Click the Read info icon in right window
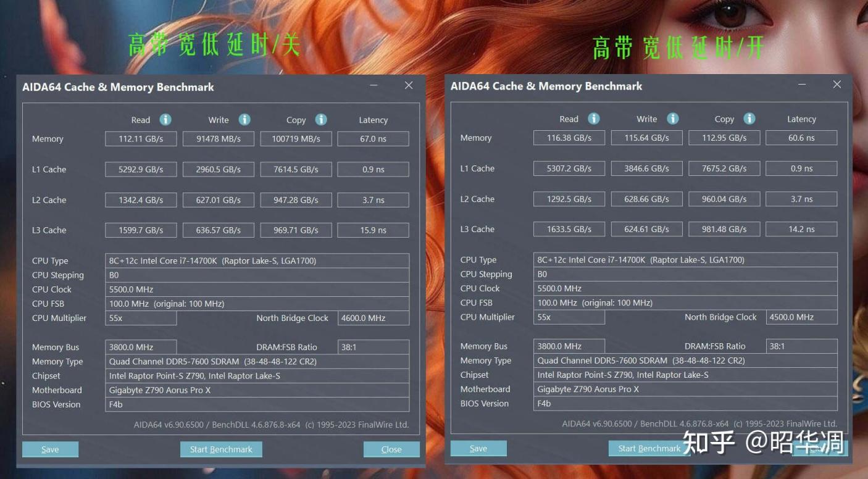This screenshot has height=479, width=868. pos(594,119)
